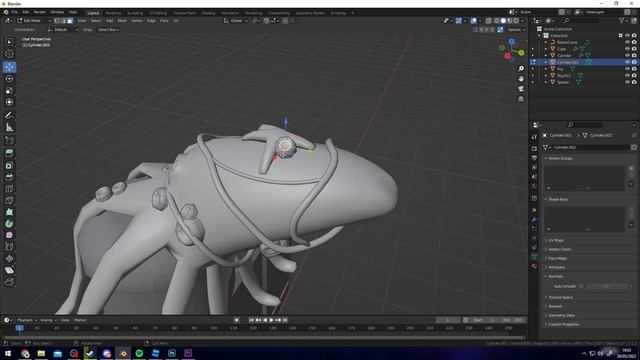The height and width of the screenshot is (360, 640).
Task: Switch to edge select mode
Action: pos(64,20)
